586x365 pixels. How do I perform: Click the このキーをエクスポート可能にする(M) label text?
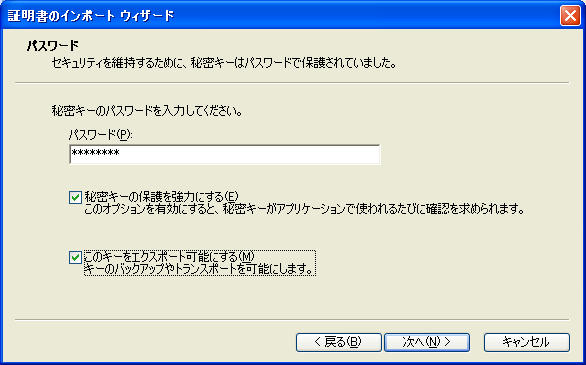click(169, 257)
